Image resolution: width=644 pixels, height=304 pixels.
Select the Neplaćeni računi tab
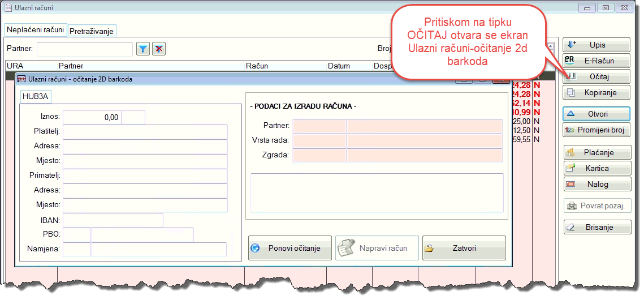[35, 30]
